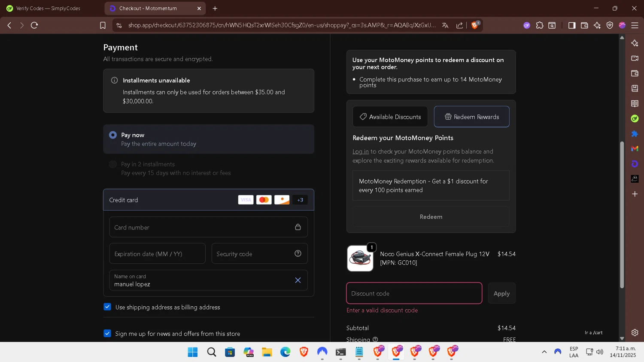
Task: Open Brave VPN shield icon
Action: click(x=610, y=25)
